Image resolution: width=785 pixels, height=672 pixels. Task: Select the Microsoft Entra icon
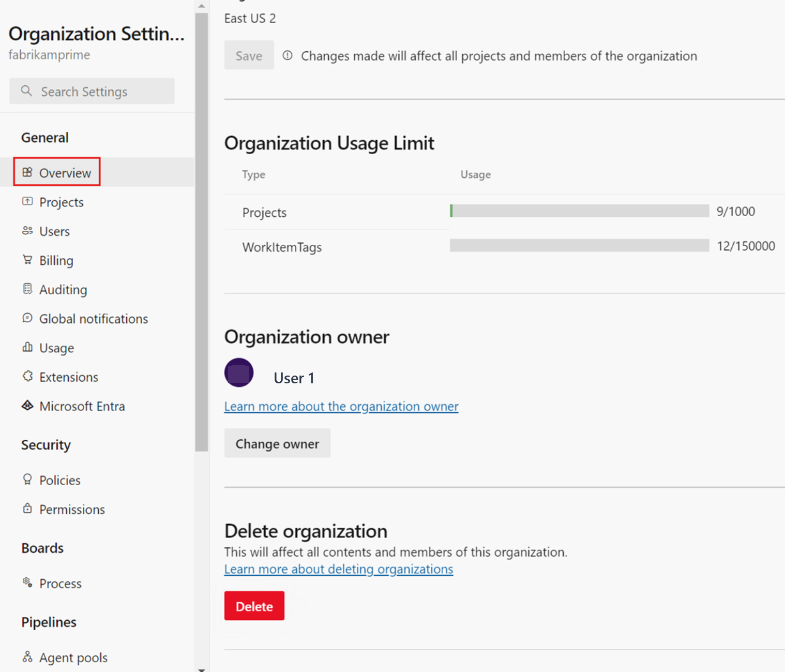pos(27,406)
